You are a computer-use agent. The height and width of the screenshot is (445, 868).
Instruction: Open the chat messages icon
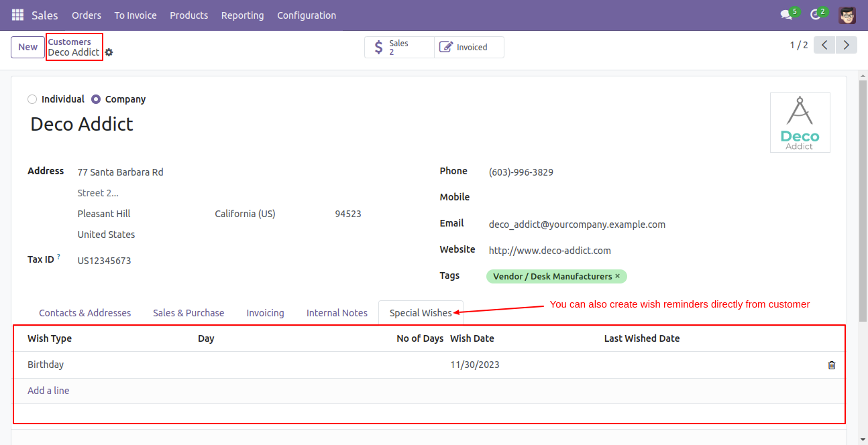(x=786, y=15)
